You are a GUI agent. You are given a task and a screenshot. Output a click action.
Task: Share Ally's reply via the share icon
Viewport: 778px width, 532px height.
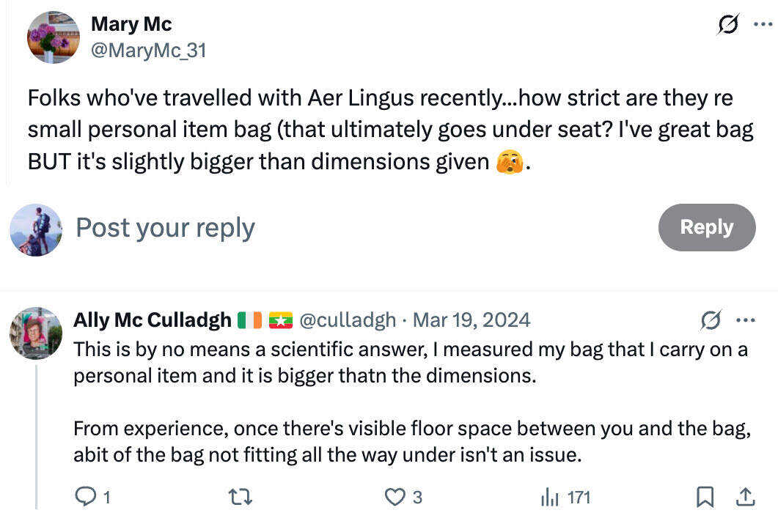745,496
